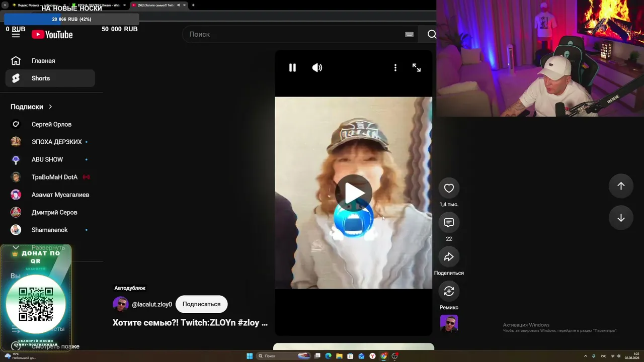Click Shamanenok channel avatar
The width and height of the screenshot is (644, 362).
pos(16,230)
